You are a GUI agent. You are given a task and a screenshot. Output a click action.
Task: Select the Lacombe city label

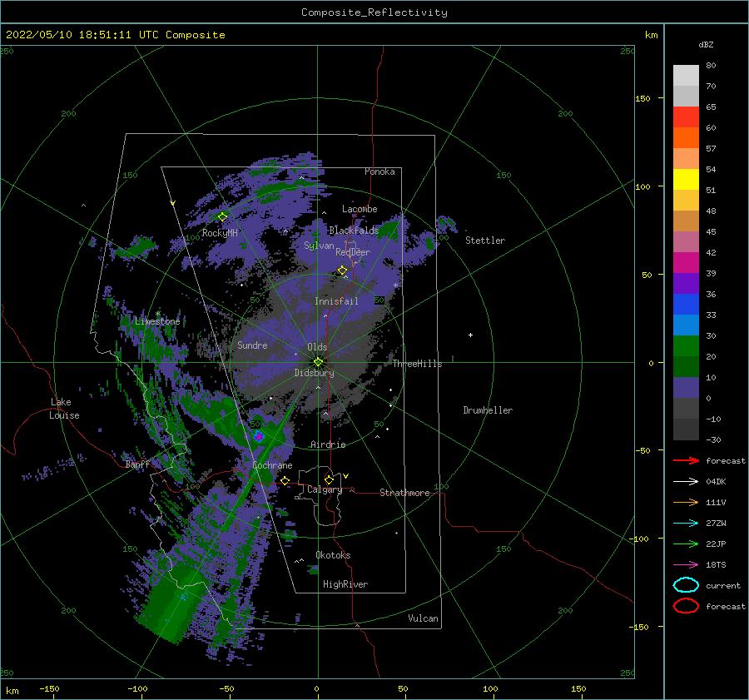click(360, 209)
